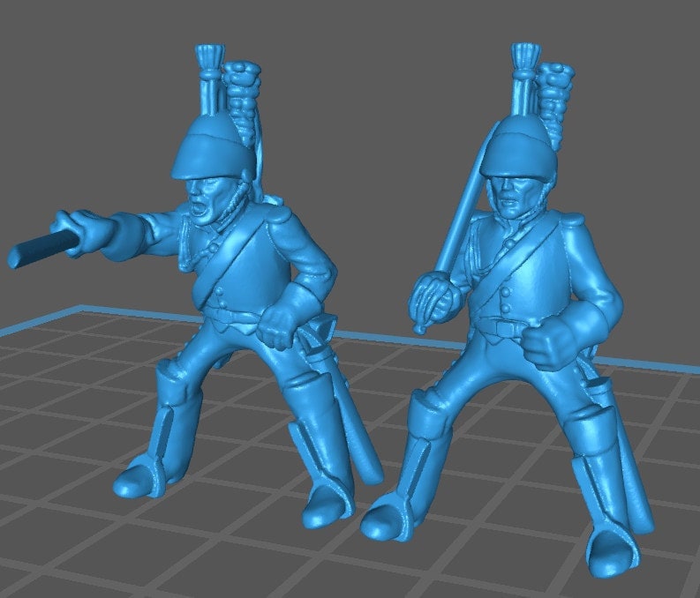
Task: Click the left soldier's clenched fist at belt
Action: point(282,325)
